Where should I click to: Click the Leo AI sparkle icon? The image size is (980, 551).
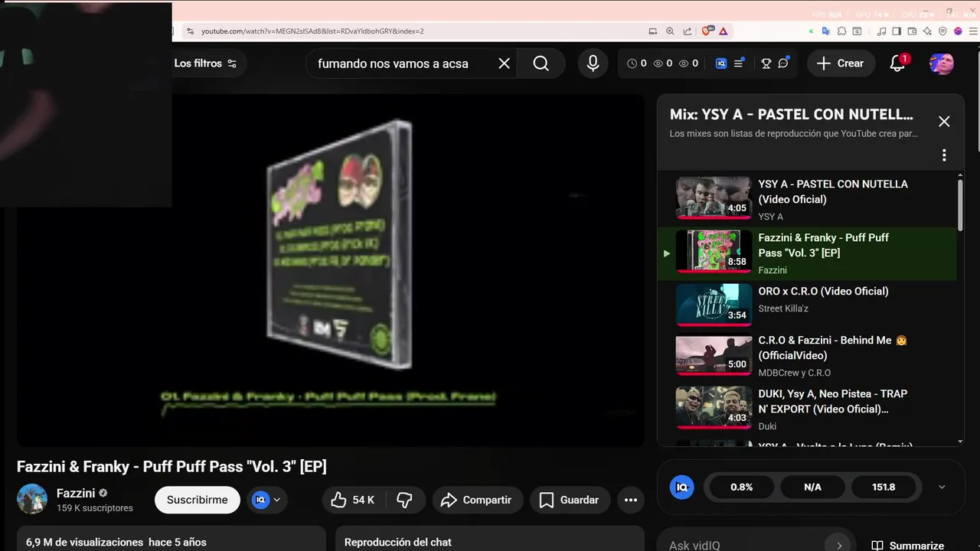point(927,31)
